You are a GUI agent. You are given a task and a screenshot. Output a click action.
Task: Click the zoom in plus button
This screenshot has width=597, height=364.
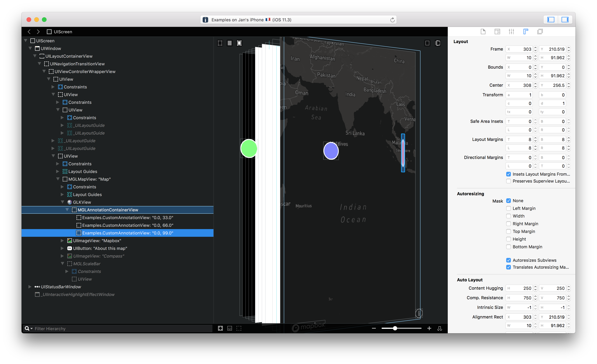(x=429, y=328)
